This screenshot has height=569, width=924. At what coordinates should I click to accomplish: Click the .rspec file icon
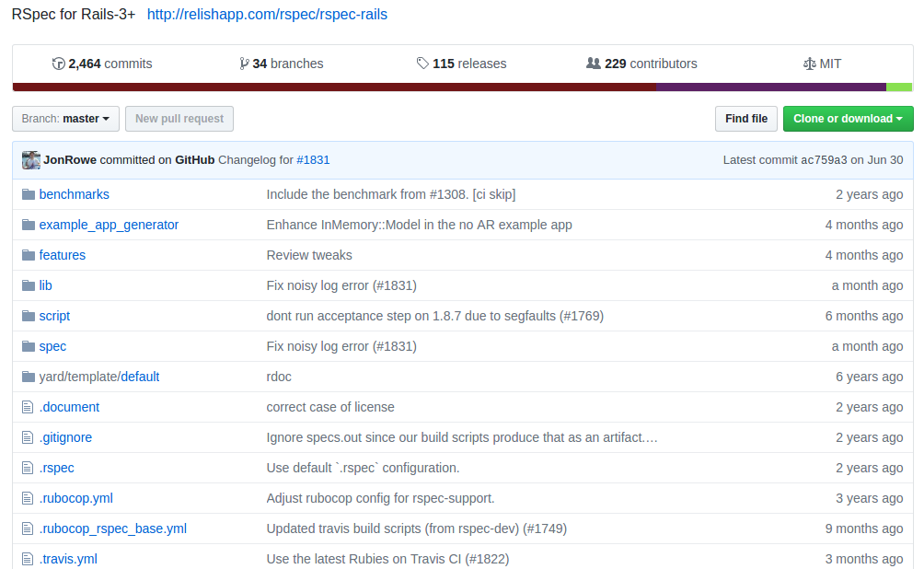coord(28,468)
